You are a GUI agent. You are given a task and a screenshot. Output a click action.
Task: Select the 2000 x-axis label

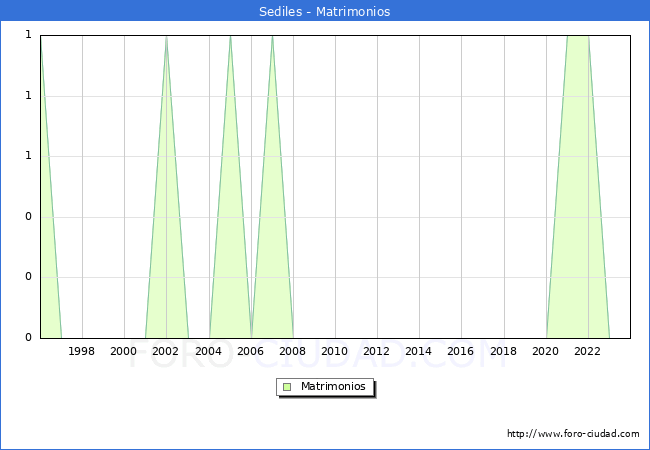pyautogui.click(x=124, y=351)
